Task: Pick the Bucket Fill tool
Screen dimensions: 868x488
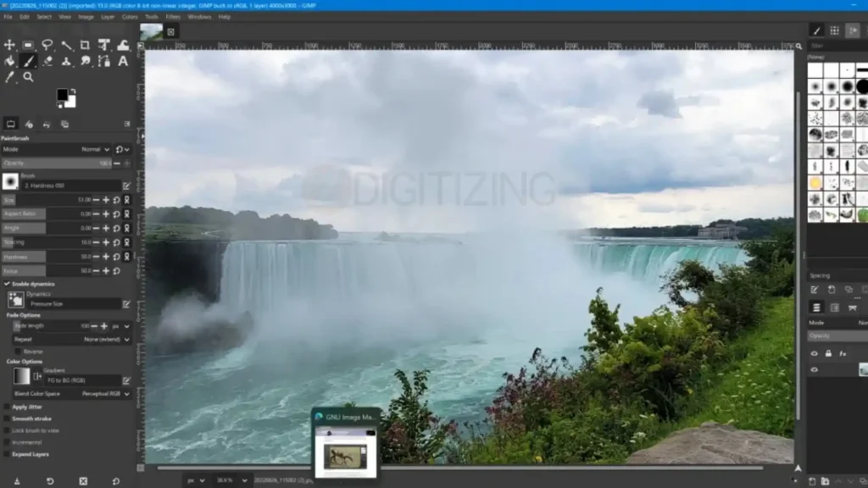Action: 9,61
